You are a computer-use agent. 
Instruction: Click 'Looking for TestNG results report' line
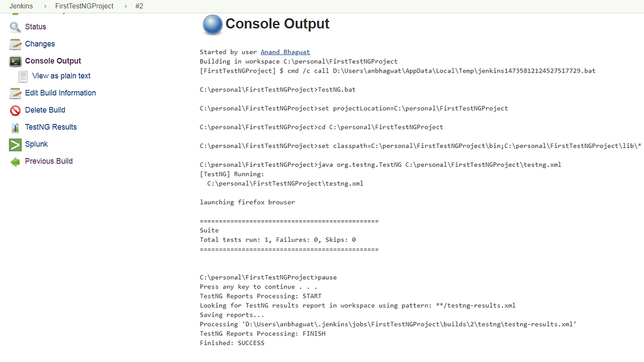357,305
